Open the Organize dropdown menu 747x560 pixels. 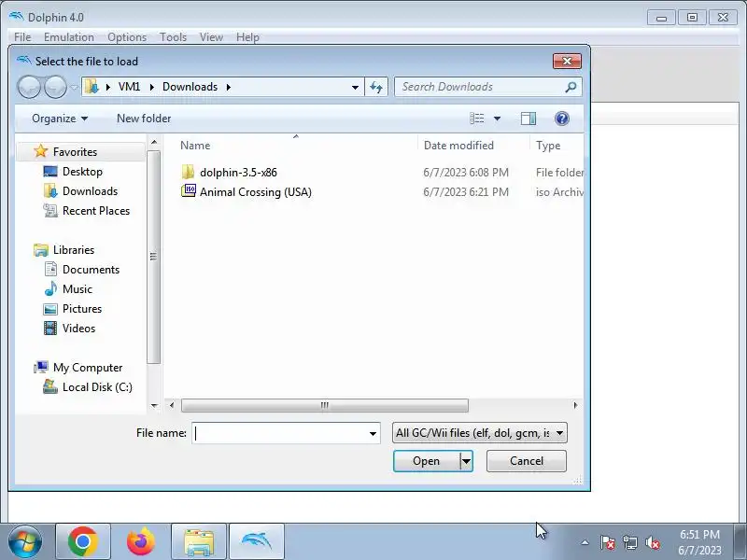click(60, 119)
